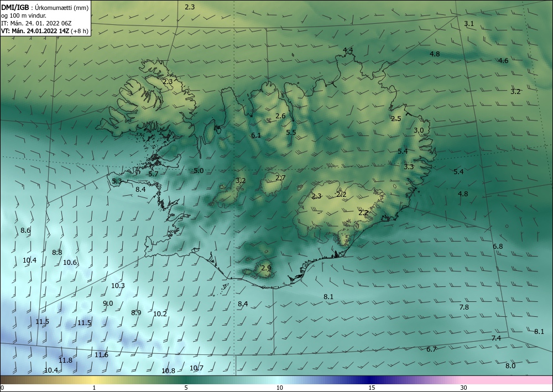Select the 'IT: Mán. 24. 01. 2022 06Z' line
This screenshot has width=553, height=392.
36,23
